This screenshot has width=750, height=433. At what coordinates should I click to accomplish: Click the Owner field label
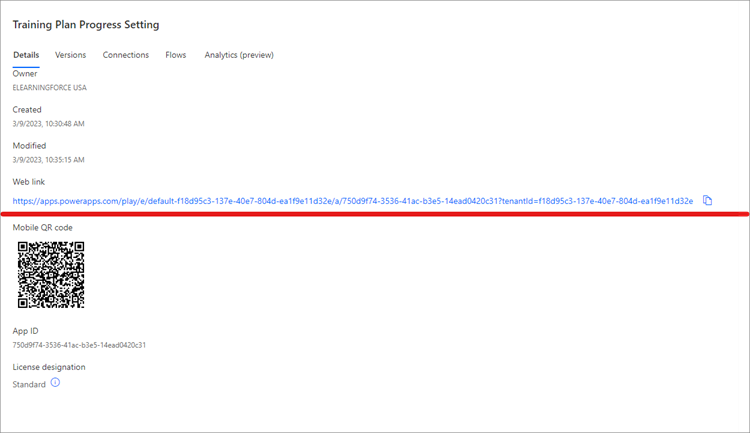coord(25,74)
